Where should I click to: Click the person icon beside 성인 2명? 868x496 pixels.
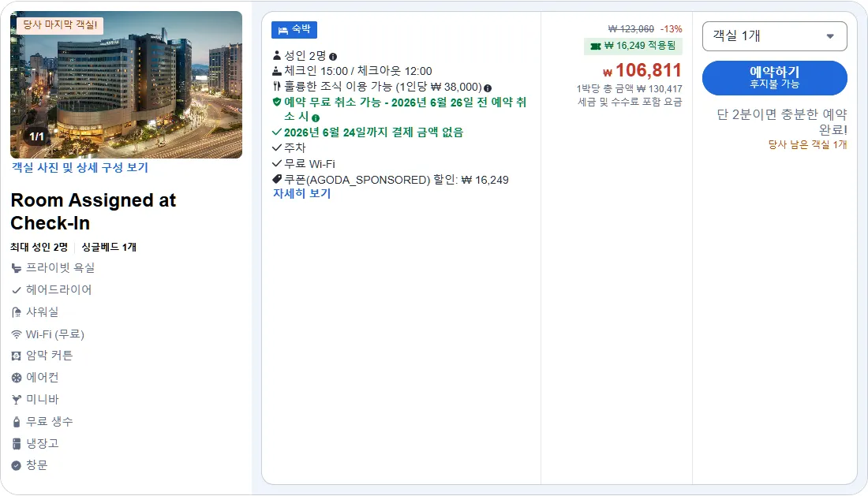[x=277, y=55]
